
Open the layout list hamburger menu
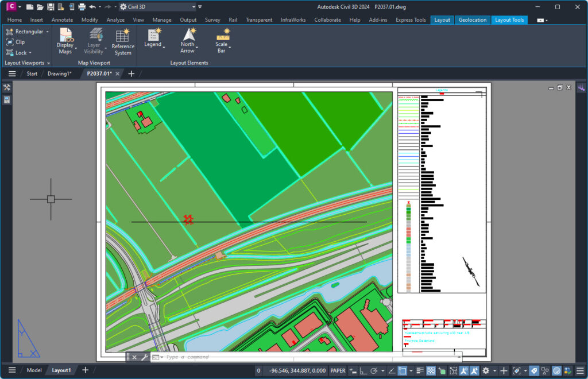pyautogui.click(x=12, y=370)
